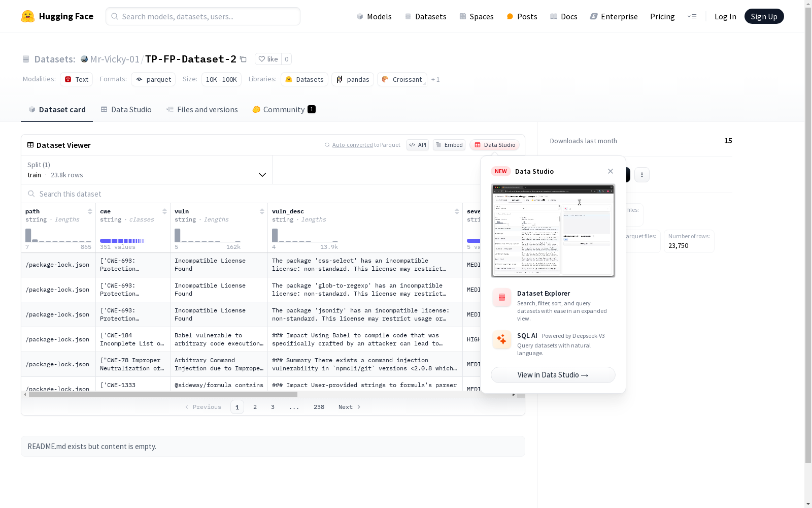Focus the main search models field
The height and width of the screenshot is (508, 812).
tap(203, 16)
